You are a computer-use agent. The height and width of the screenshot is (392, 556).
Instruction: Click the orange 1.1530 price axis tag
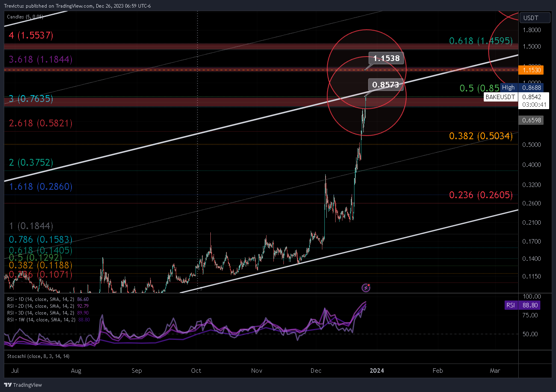pos(532,70)
